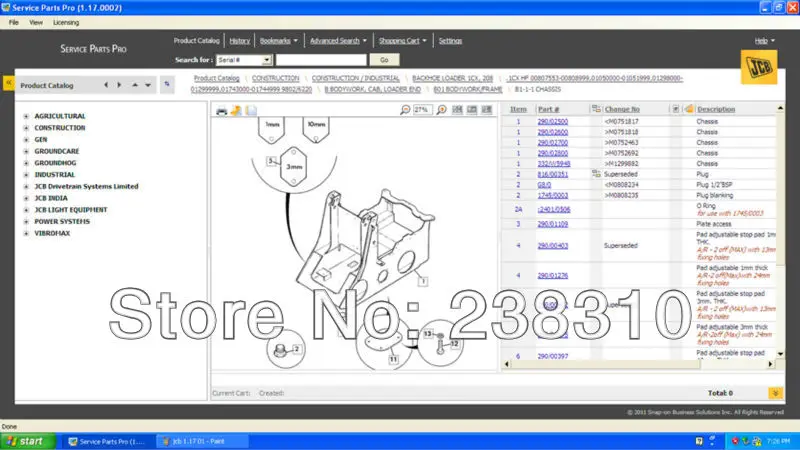This screenshot has width=800, height=450.
Task: Print the parts diagram
Action: [x=221, y=111]
